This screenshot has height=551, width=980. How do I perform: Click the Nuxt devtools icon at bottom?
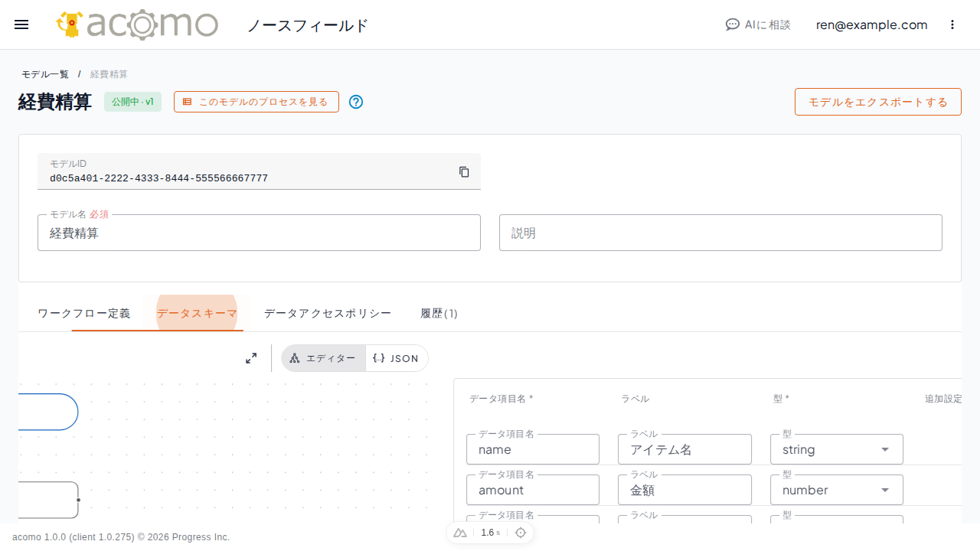(x=460, y=533)
